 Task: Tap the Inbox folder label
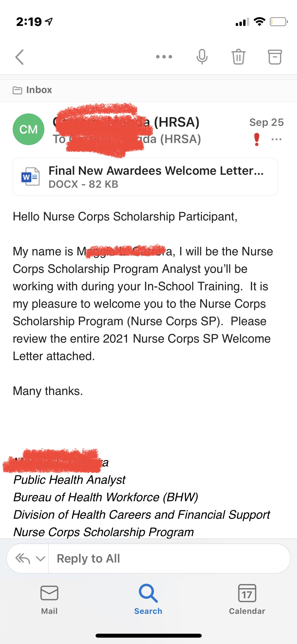coord(39,90)
